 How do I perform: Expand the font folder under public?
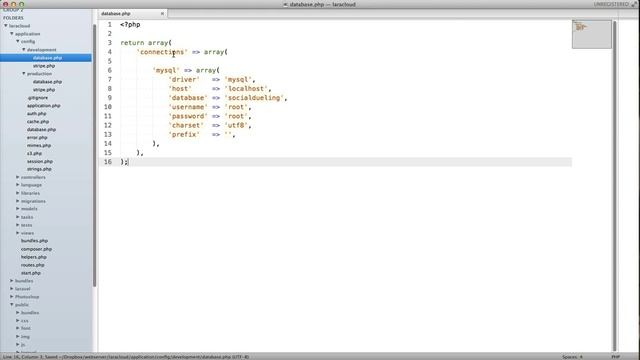click(18, 328)
